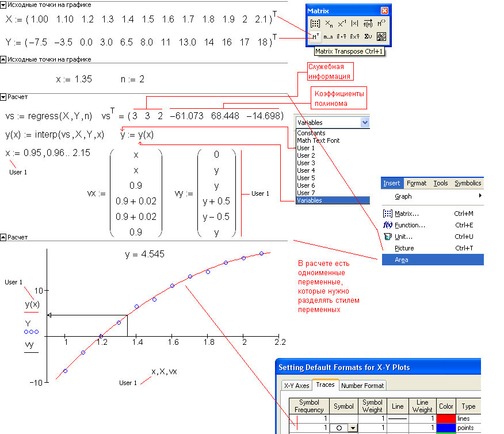Viewport: 504px width, 434px height.
Task: Click the Picture icon in Matrix toolbar
Action: coord(381,36)
